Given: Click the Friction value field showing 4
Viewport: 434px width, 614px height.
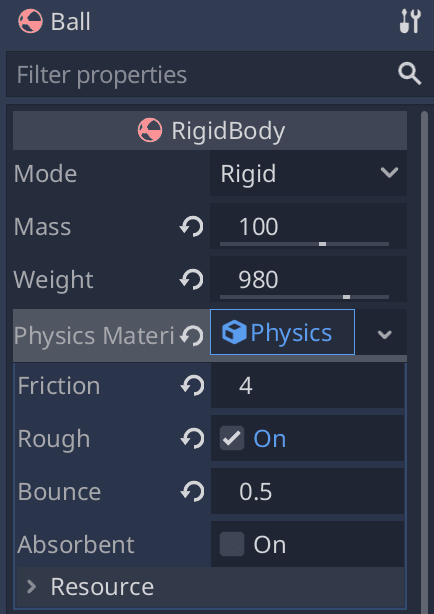Looking at the screenshot, I should point(307,386).
